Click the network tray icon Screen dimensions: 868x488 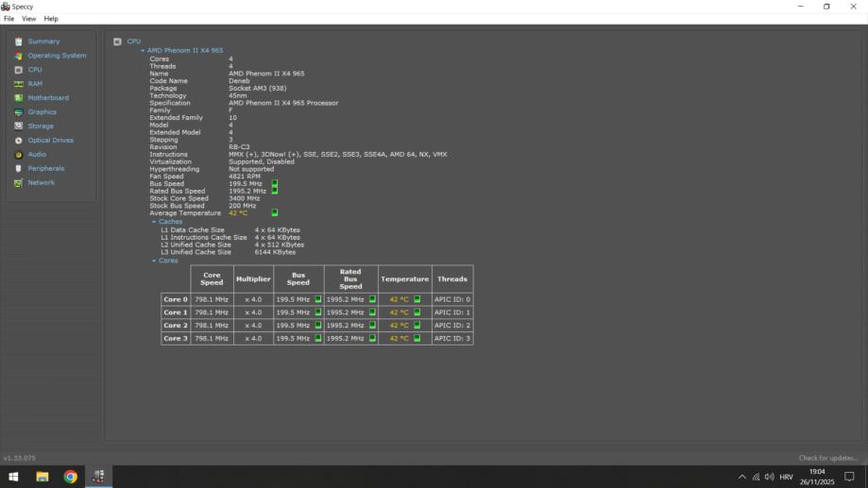tap(756, 477)
